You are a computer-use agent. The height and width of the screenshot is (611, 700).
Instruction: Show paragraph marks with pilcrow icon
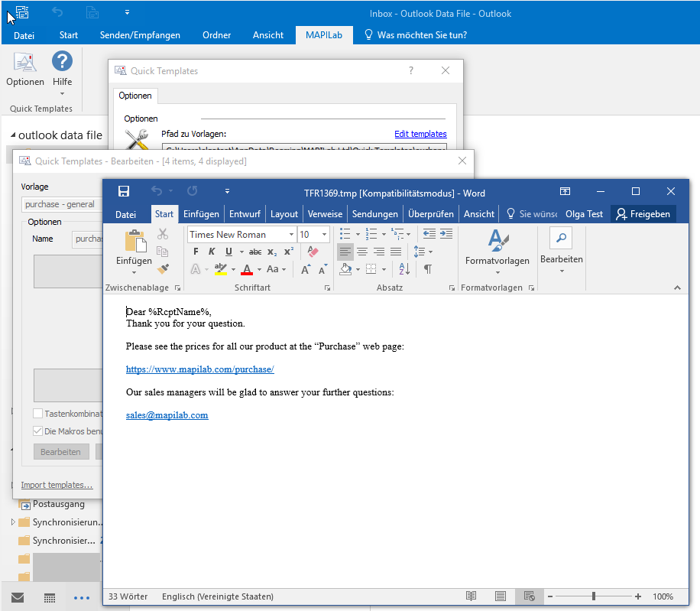pyautogui.click(x=428, y=269)
